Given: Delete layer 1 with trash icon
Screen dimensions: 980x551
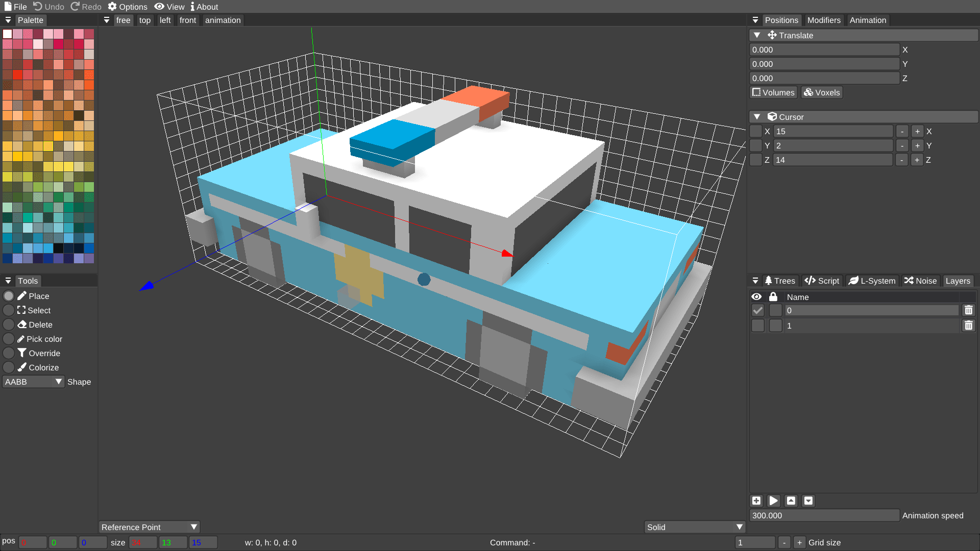Looking at the screenshot, I should coord(968,325).
